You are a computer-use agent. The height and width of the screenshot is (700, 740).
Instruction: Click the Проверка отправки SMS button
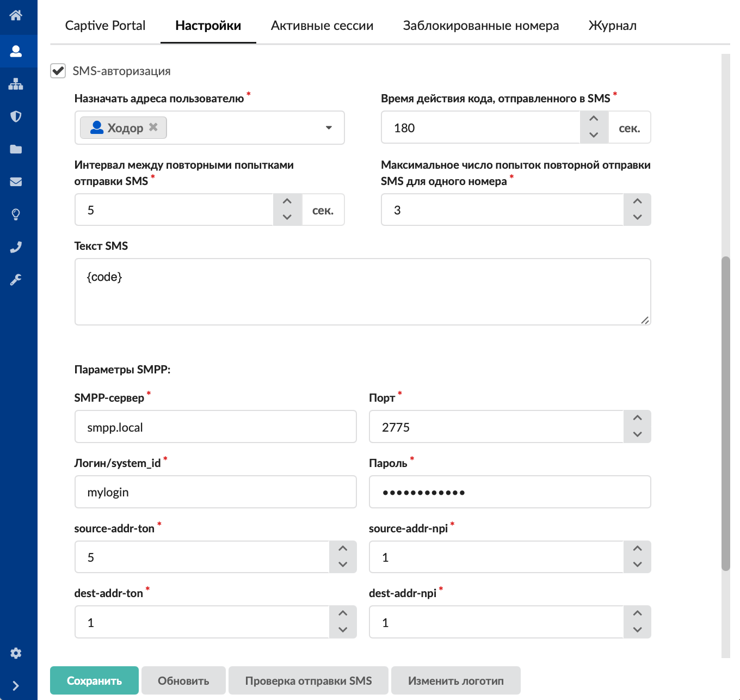[x=308, y=681]
